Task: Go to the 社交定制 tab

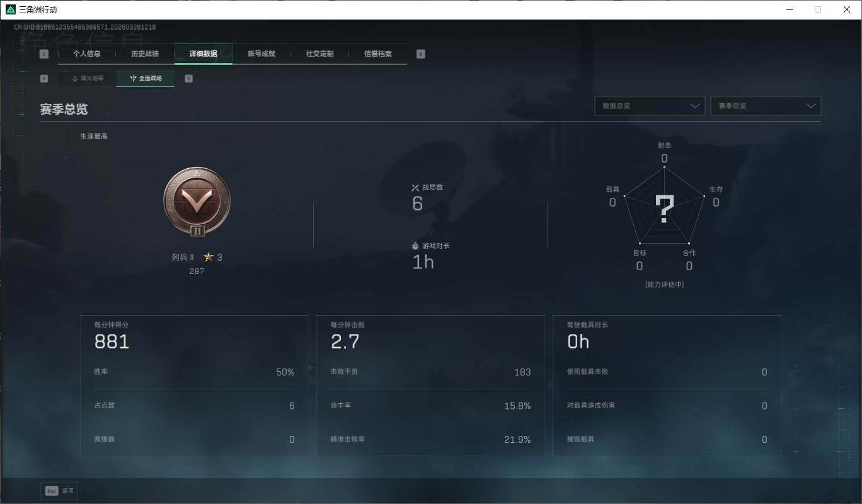Action: (x=320, y=54)
